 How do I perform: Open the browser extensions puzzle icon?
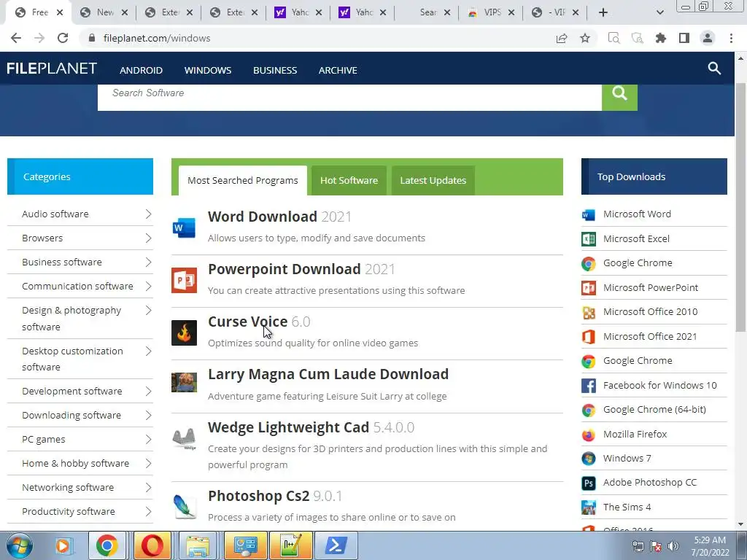[x=661, y=38]
